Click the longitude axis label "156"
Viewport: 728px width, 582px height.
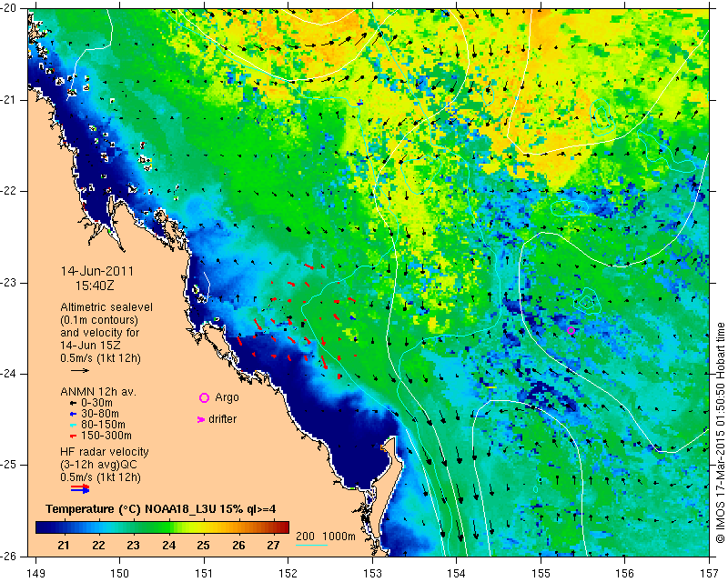tap(625, 574)
